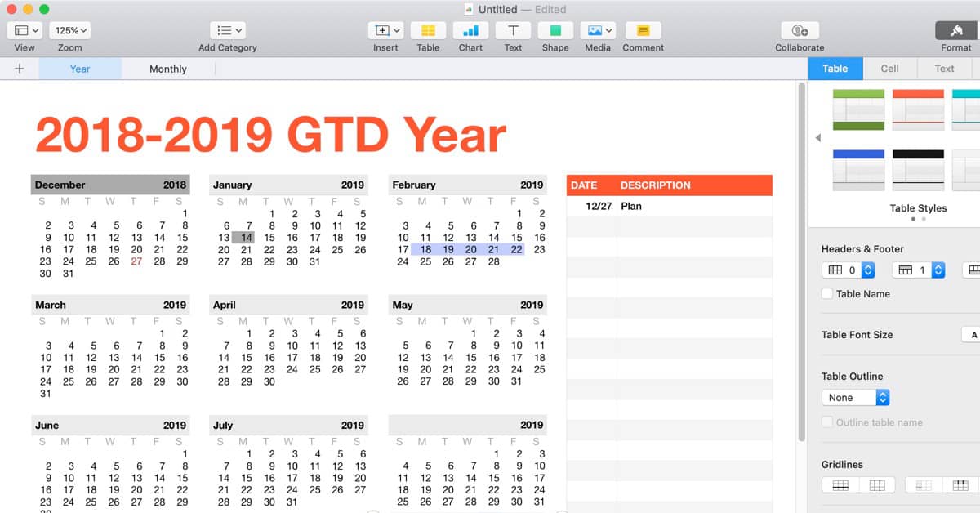Viewport: 980px width, 513px height.
Task: Select the "2018-2019 GTD Year" title
Action: pos(271,134)
